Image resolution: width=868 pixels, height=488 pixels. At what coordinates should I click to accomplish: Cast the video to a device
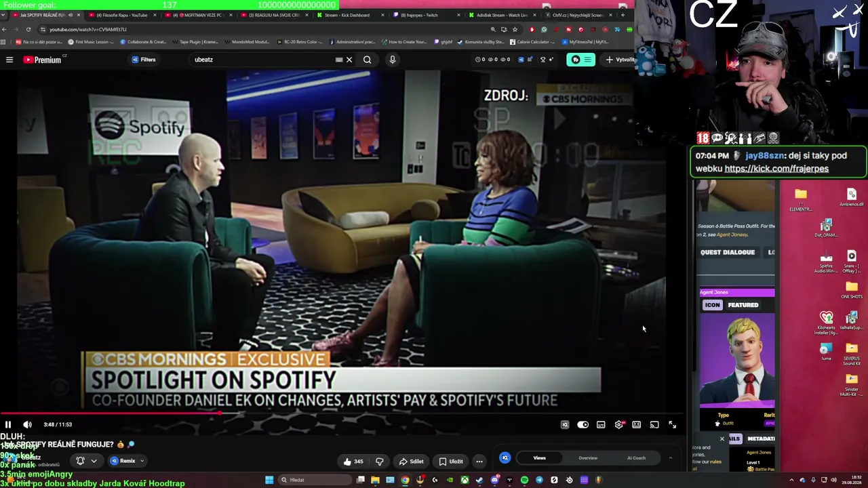[x=654, y=425]
